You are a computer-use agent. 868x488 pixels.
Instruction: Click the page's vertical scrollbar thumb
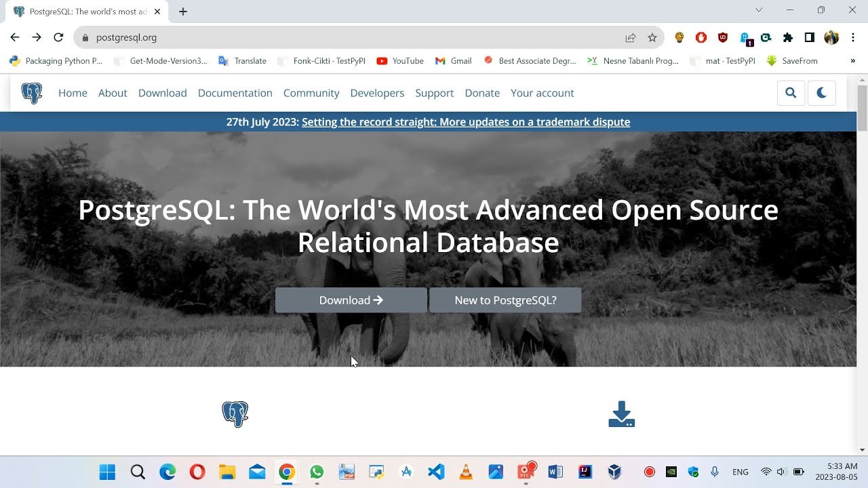coord(863,108)
